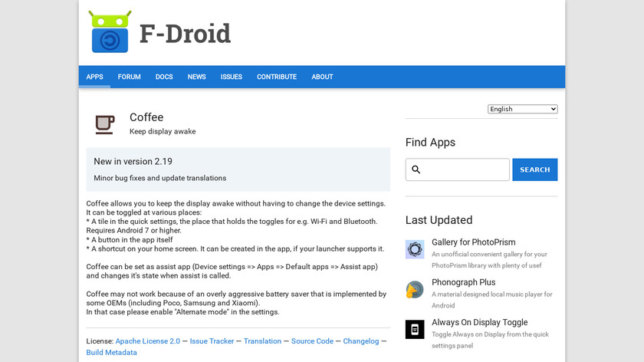Image resolution: width=644 pixels, height=362 pixels.
Task: Click the SEARCH button
Action: click(535, 169)
